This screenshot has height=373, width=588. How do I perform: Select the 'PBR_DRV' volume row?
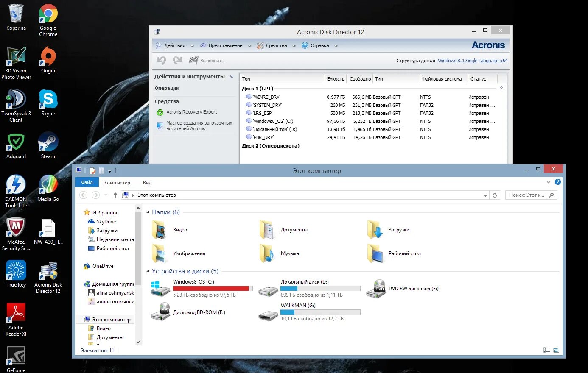pyautogui.click(x=373, y=137)
